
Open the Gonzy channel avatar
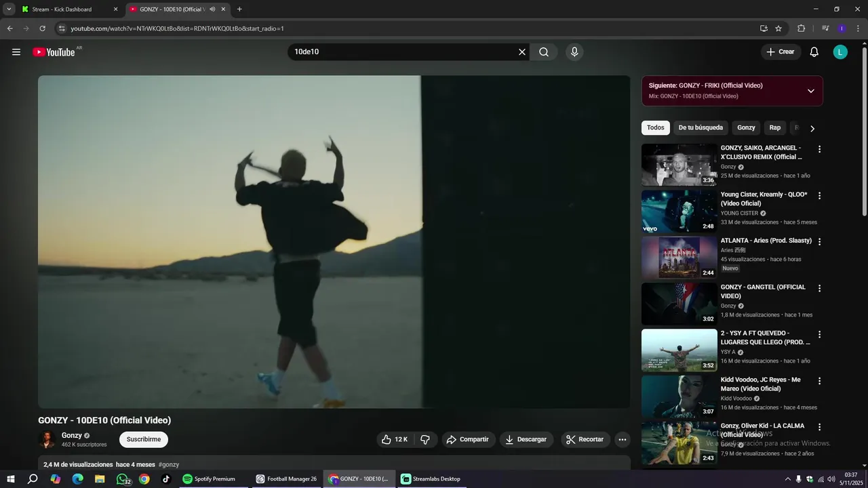pos(47,440)
